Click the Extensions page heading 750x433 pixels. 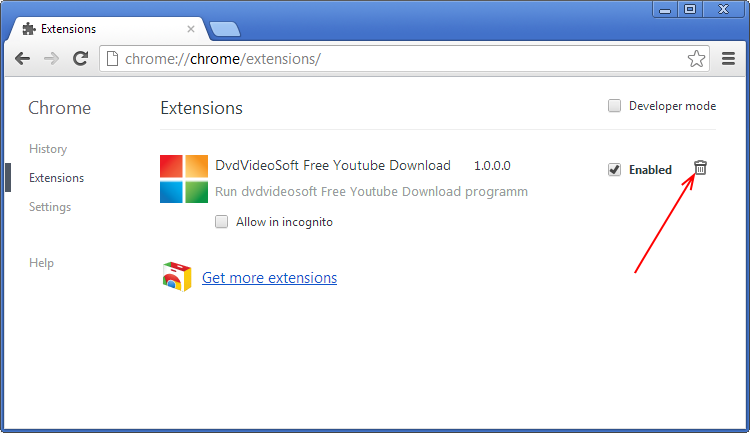point(201,108)
